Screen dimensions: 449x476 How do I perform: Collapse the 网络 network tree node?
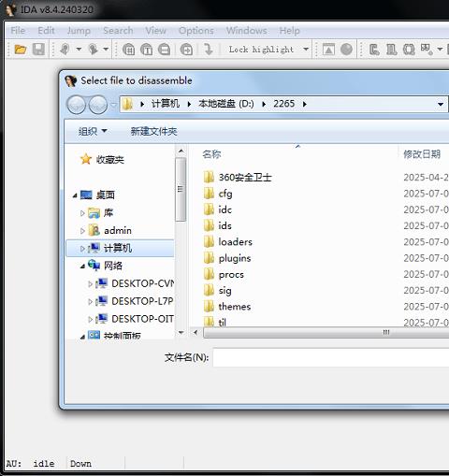(82, 267)
